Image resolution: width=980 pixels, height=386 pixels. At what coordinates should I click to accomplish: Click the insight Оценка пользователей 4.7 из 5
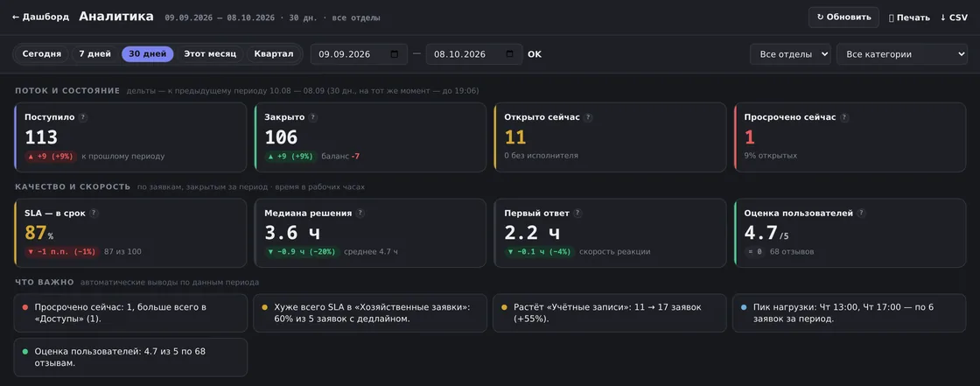130,357
